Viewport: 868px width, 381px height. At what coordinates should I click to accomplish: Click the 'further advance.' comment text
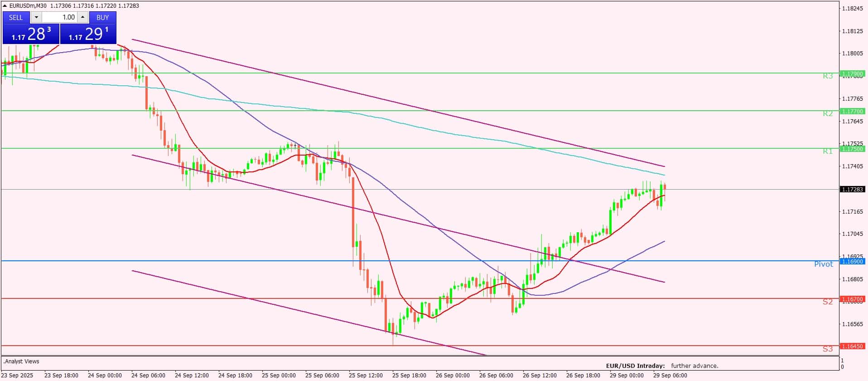click(x=694, y=366)
